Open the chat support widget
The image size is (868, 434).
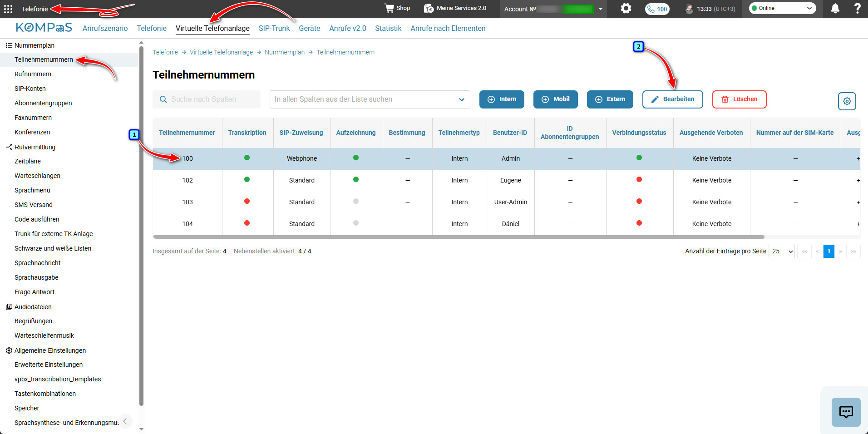tap(846, 412)
